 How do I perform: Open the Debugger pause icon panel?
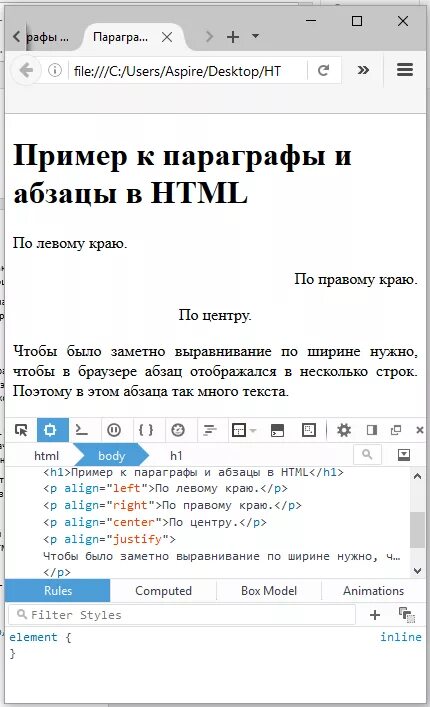[114, 430]
